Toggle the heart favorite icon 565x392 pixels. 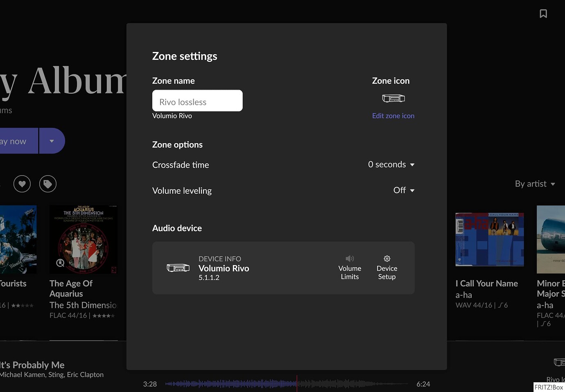(x=22, y=184)
